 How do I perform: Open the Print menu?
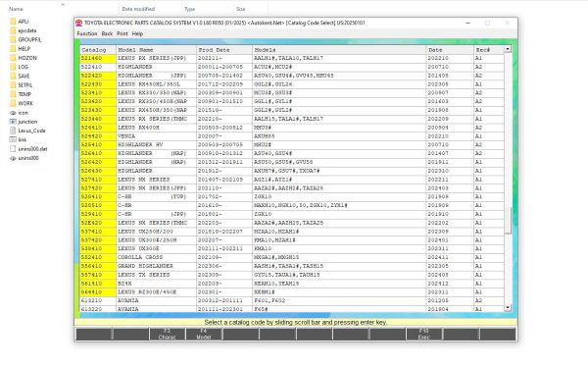click(122, 33)
